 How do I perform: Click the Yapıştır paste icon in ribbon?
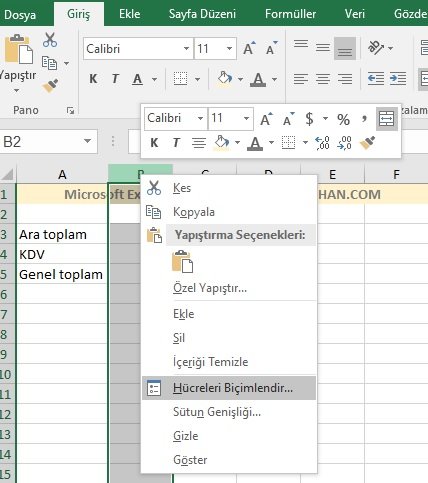(x=19, y=49)
